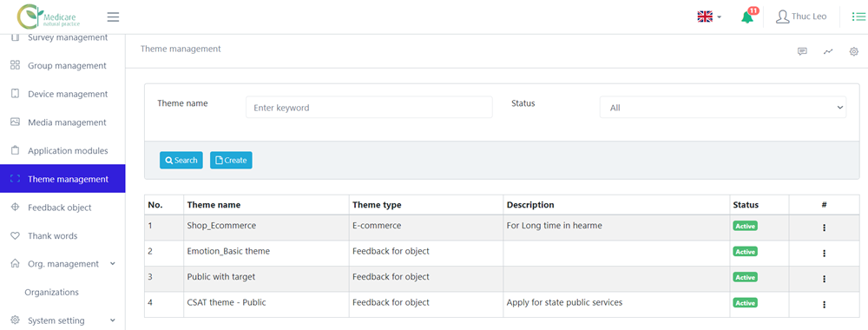Open Media management in sidebar

tap(62, 122)
